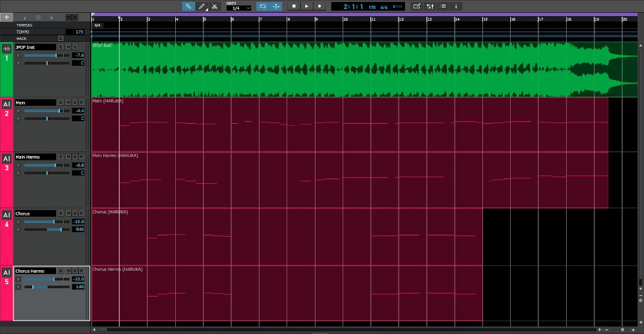Viewport: 644px width, 334px height.
Task: Click the record button
Action: tap(319, 6)
